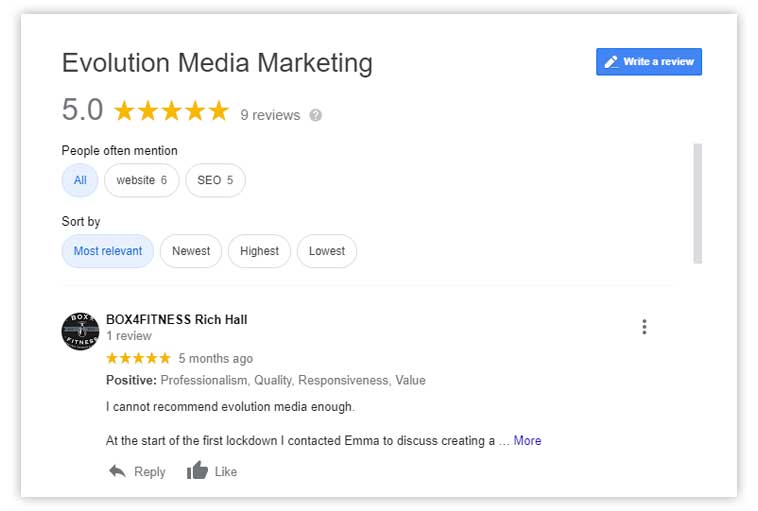Click the Like label on the review
758x511 pixels.
point(226,471)
